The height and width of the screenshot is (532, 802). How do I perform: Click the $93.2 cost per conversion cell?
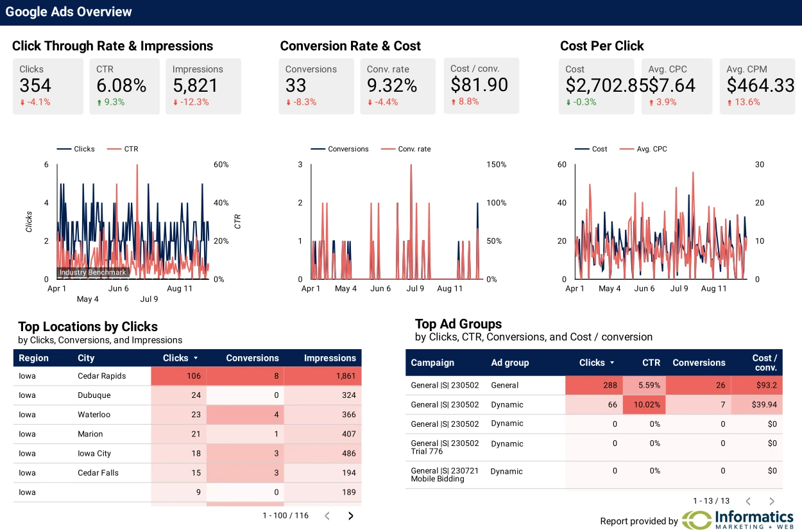[x=757, y=385]
